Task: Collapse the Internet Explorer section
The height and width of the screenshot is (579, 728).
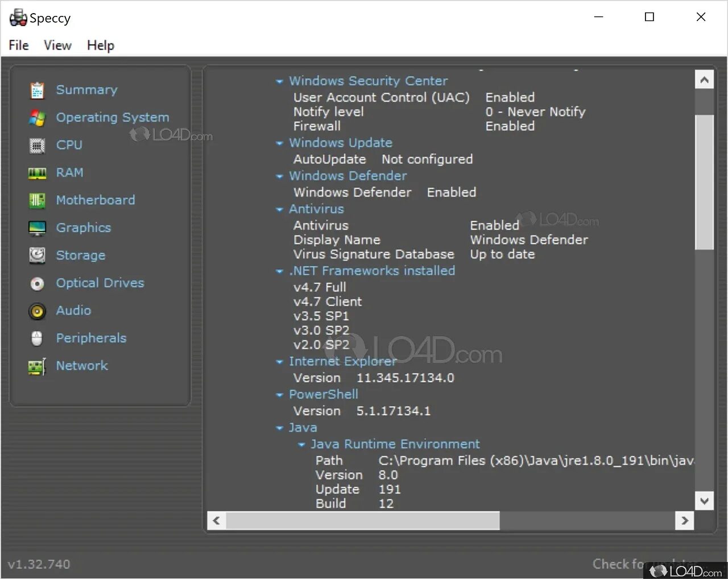Action: click(x=279, y=362)
